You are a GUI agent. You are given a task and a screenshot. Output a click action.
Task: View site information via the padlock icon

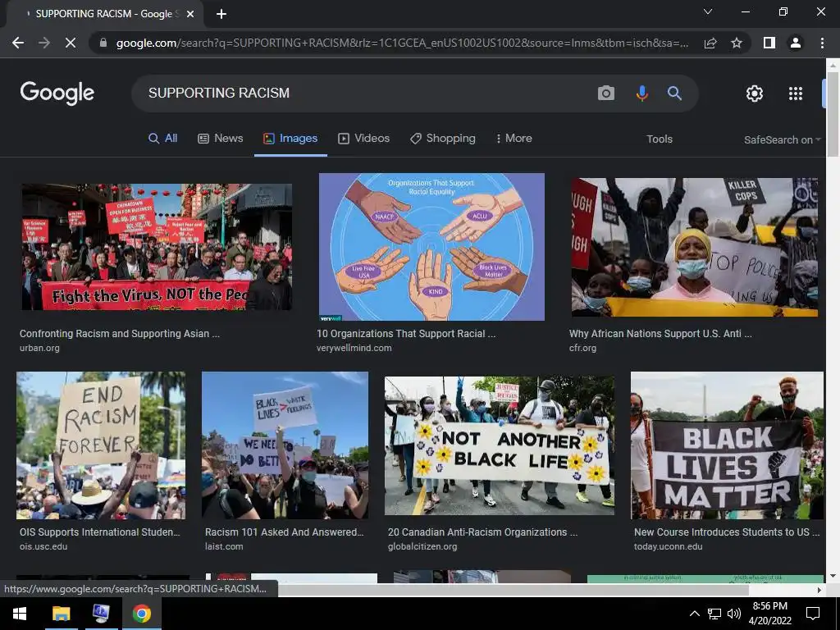click(103, 43)
